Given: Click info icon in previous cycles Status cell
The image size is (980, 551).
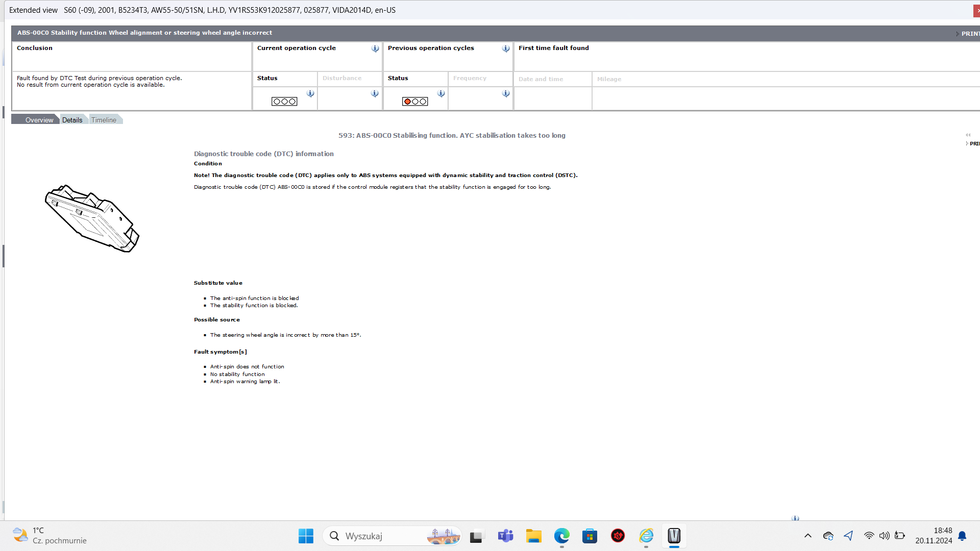Looking at the screenshot, I should point(441,93).
